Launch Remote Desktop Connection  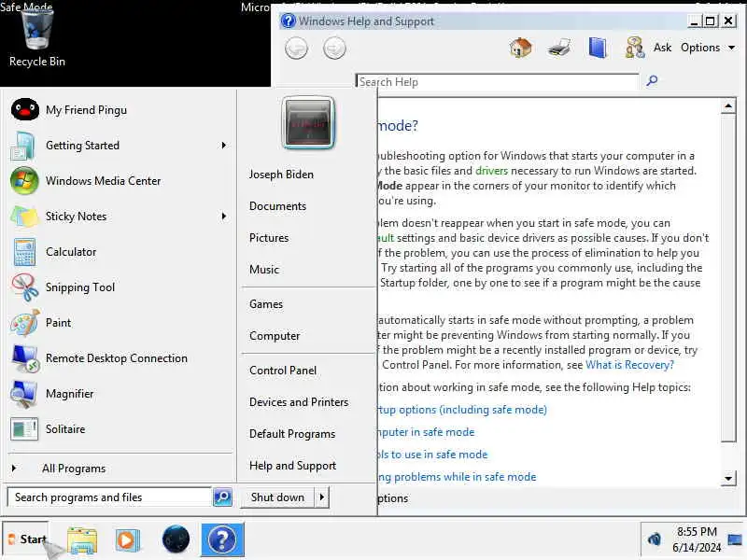(x=120, y=358)
